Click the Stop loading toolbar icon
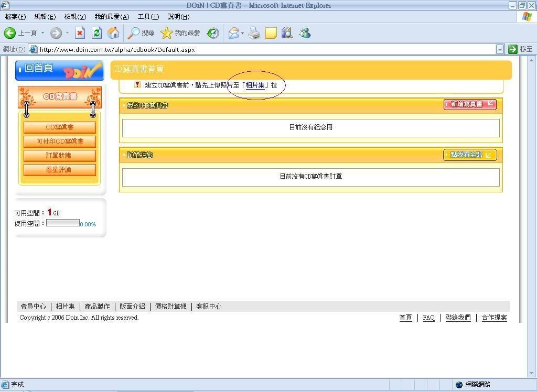The width and height of the screenshot is (537, 392). pyautogui.click(x=80, y=33)
